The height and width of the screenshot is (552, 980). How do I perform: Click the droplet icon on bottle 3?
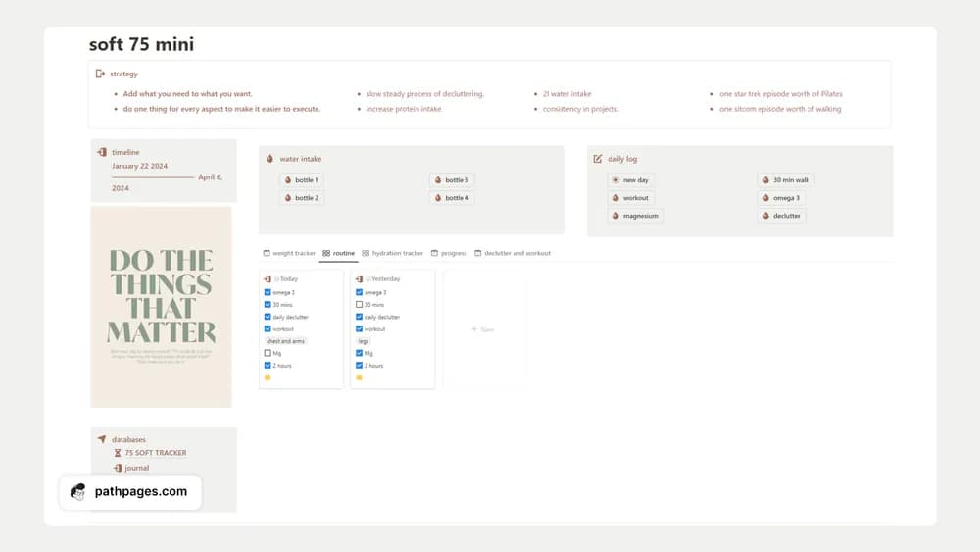coord(437,180)
